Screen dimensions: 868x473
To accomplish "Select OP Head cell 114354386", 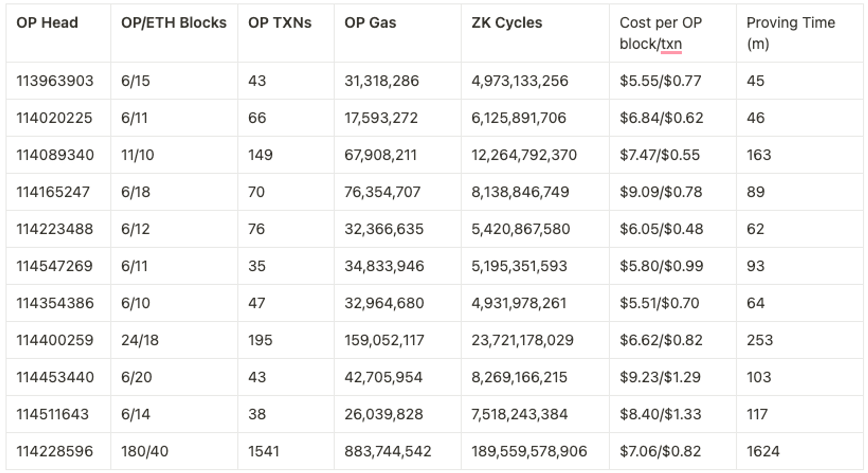I will click(55, 303).
